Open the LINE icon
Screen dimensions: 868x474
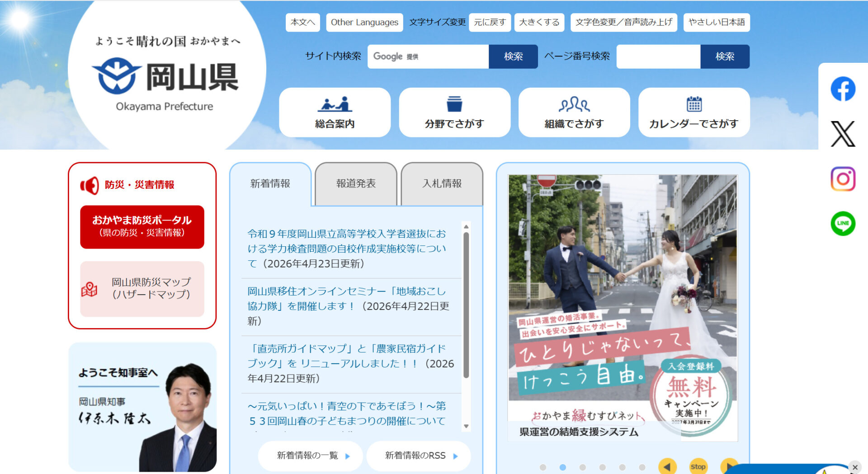pyautogui.click(x=843, y=223)
